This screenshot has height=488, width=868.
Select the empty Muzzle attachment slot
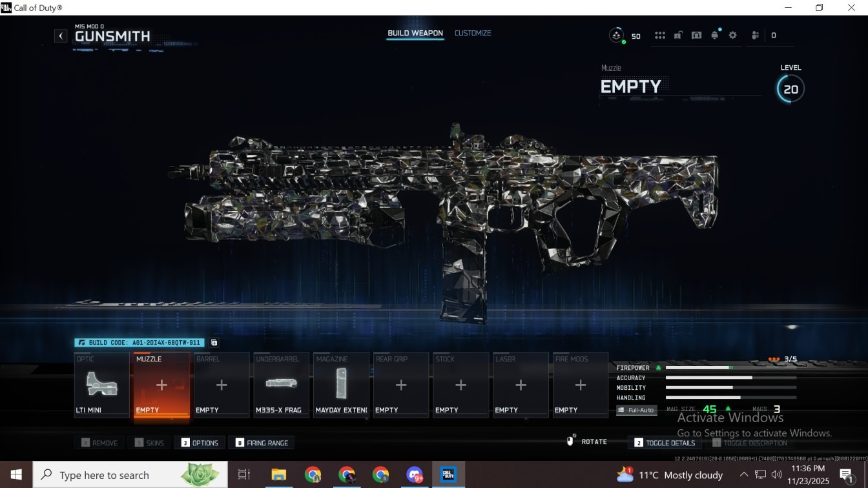tap(161, 385)
